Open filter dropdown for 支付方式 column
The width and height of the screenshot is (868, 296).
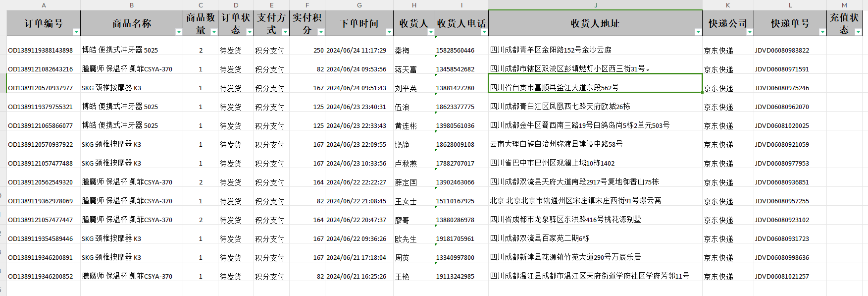tap(285, 32)
